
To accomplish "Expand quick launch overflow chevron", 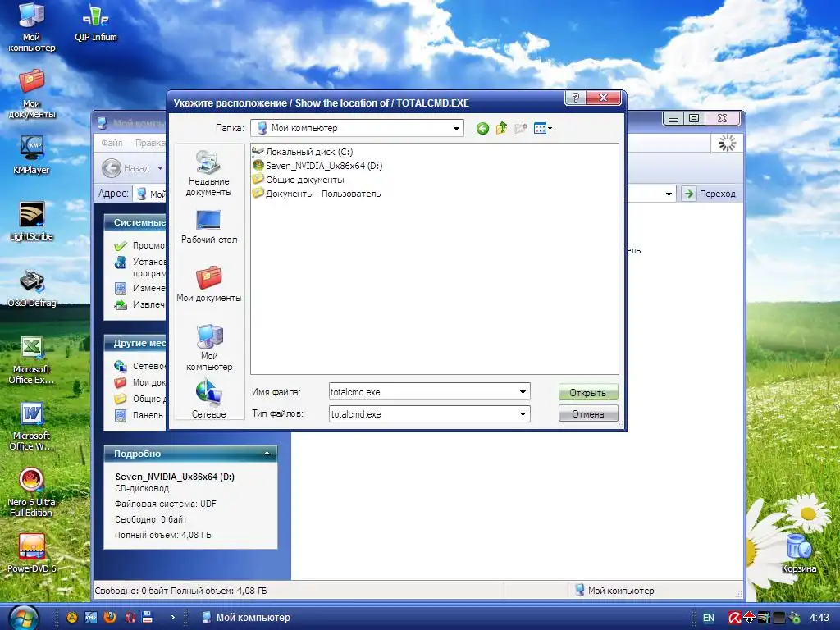I will click(x=172, y=617).
